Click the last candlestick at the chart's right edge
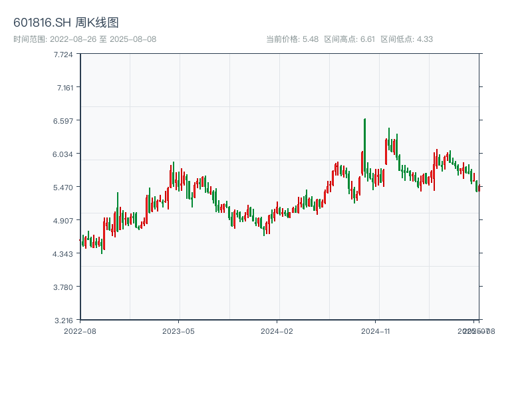The image size is (532, 399). point(478,188)
